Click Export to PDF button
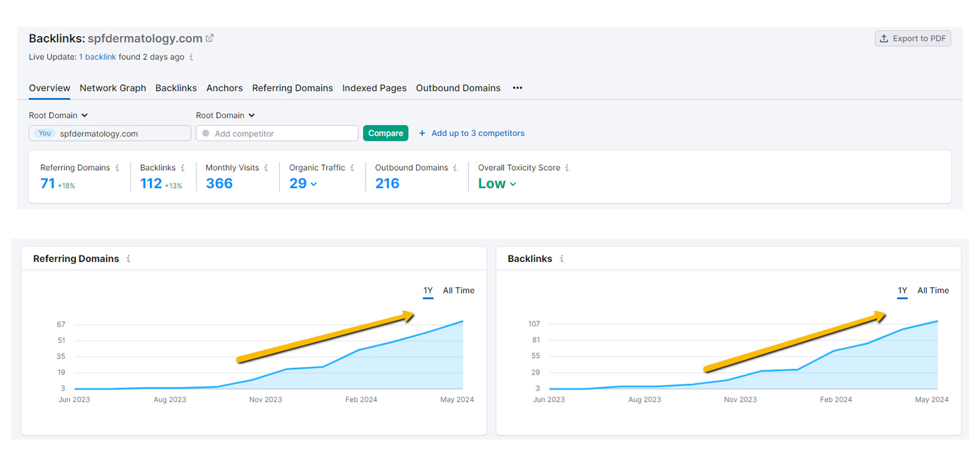The width and height of the screenshot is (980, 453). [x=913, y=39]
